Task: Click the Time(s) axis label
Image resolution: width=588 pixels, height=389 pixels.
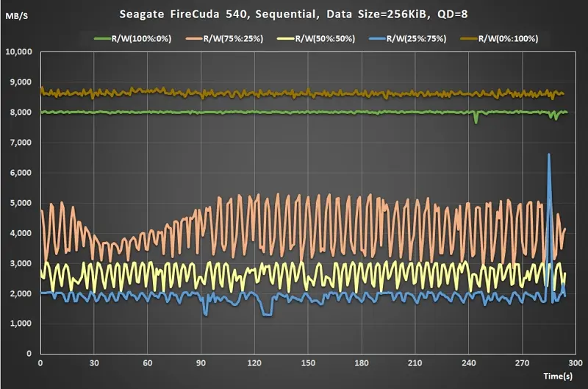Action: point(558,376)
